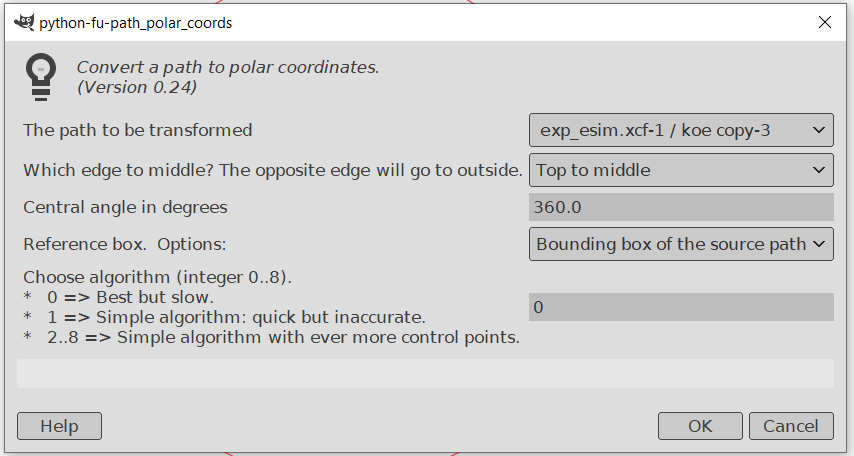Viewport: 854px width, 456px height.
Task: Expand the 'Top to middle' edge dropdown
Action: click(x=680, y=170)
